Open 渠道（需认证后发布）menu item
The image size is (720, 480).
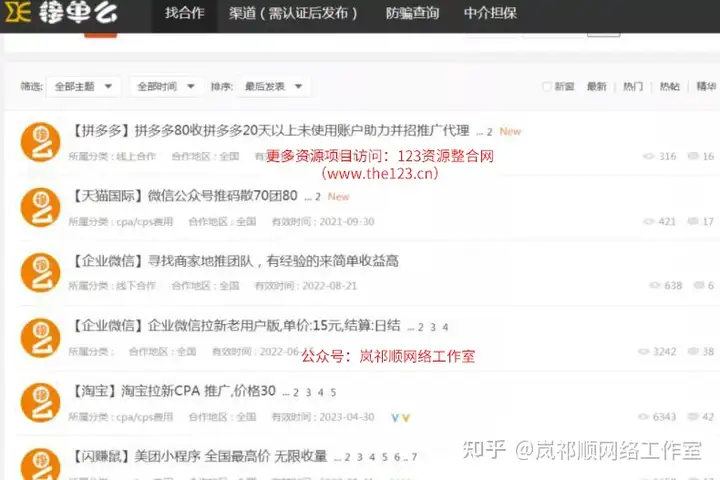(292, 13)
